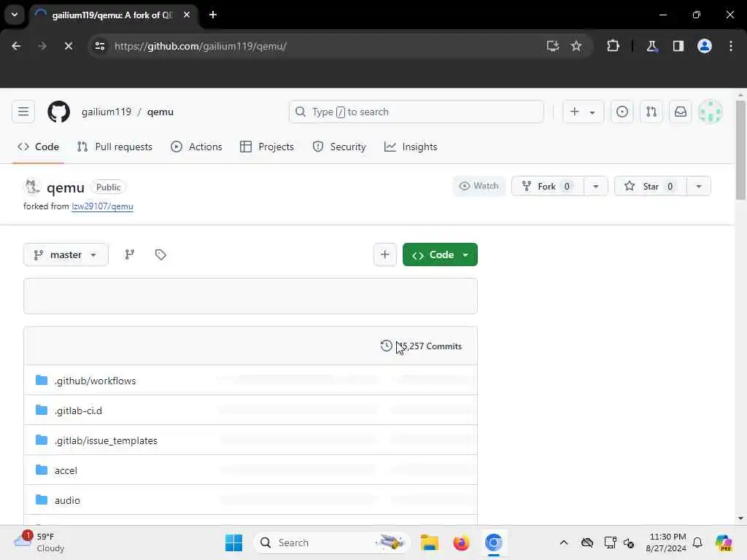Expand the Fork options dropdown arrow
747x560 pixels.
pos(595,186)
